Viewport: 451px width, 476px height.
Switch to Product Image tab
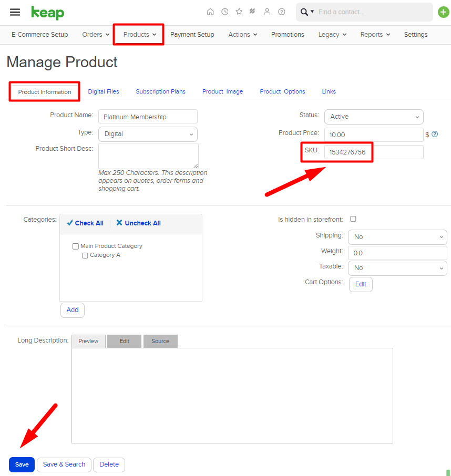point(223,91)
